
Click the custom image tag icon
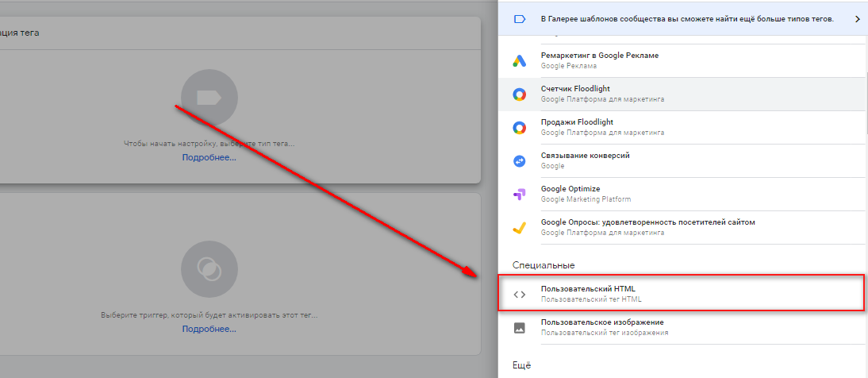pyautogui.click(x=519, y=327)
